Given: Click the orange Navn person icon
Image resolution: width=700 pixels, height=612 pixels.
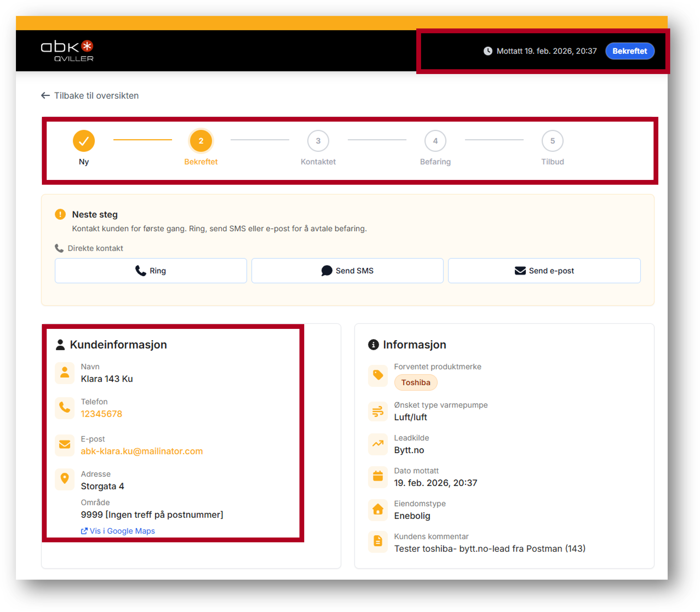Looking at the screenshot, I should coord(64,373).
